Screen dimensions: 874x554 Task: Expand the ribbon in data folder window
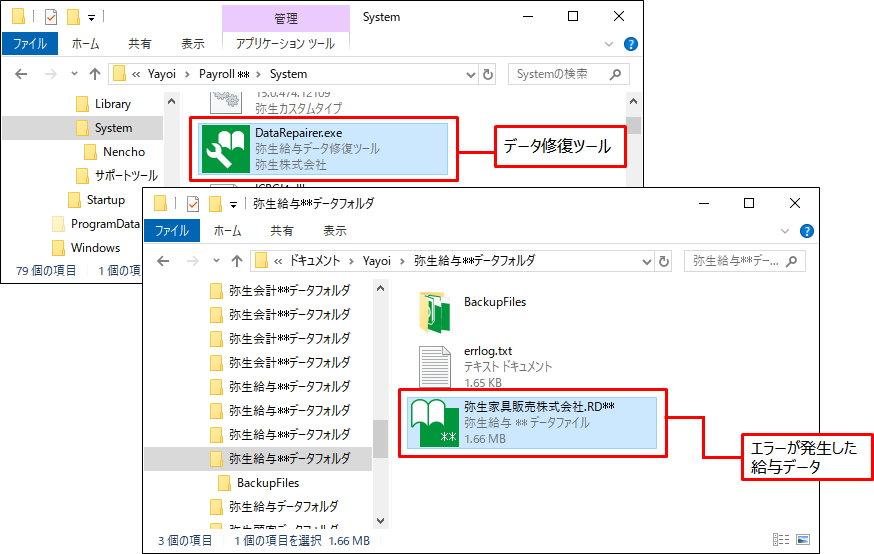(x=785, y=231)
